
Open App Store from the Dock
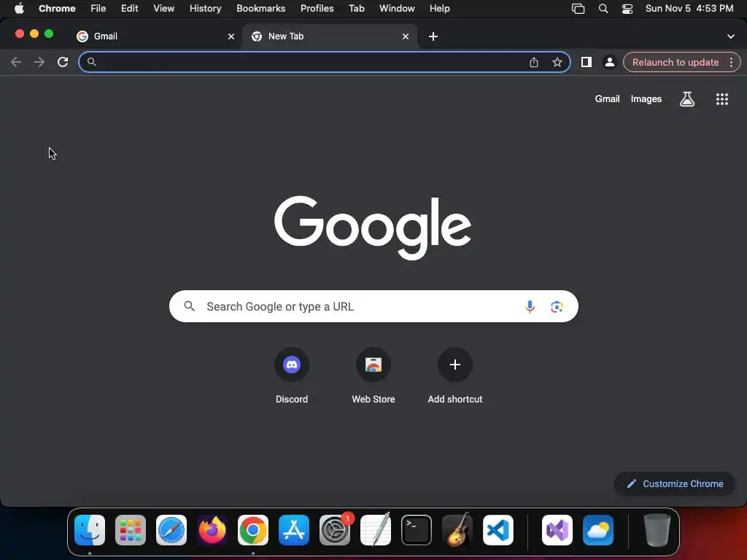tap(294, 530)
